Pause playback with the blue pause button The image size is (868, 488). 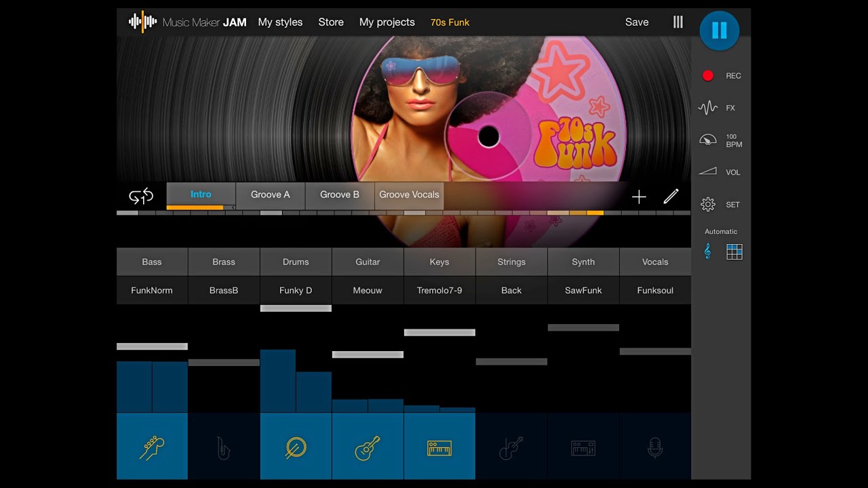coord(719,30)
